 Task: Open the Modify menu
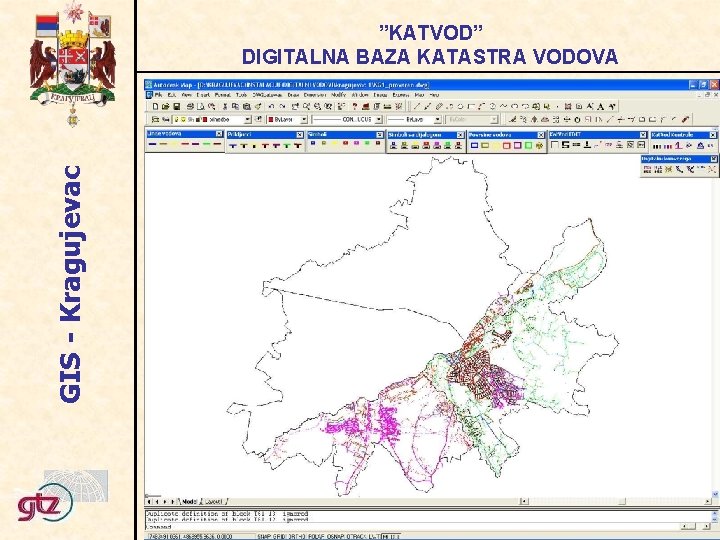(x=338, y=95)
